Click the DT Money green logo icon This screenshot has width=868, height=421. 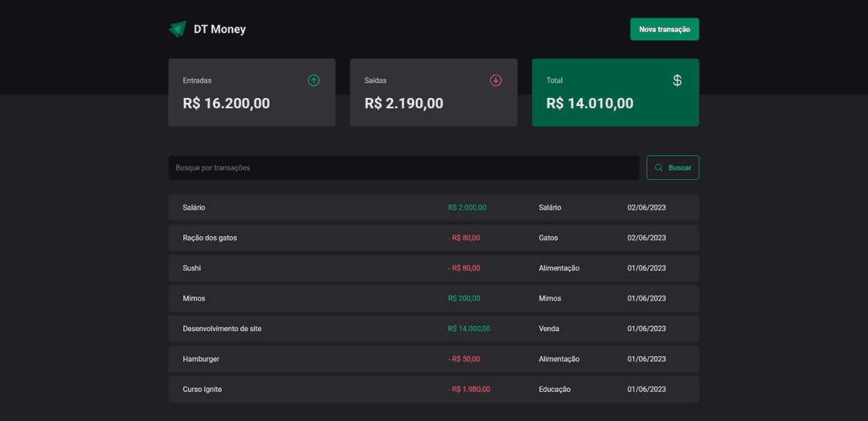coord(178,30)
